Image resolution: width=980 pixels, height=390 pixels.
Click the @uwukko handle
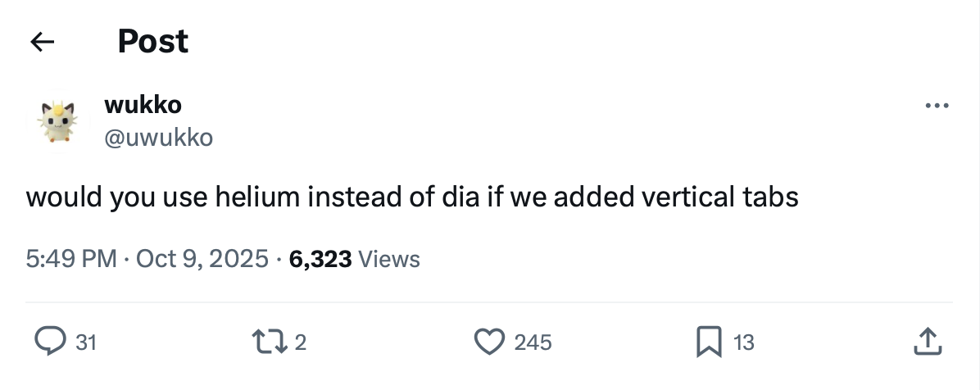tap(158, 138)
